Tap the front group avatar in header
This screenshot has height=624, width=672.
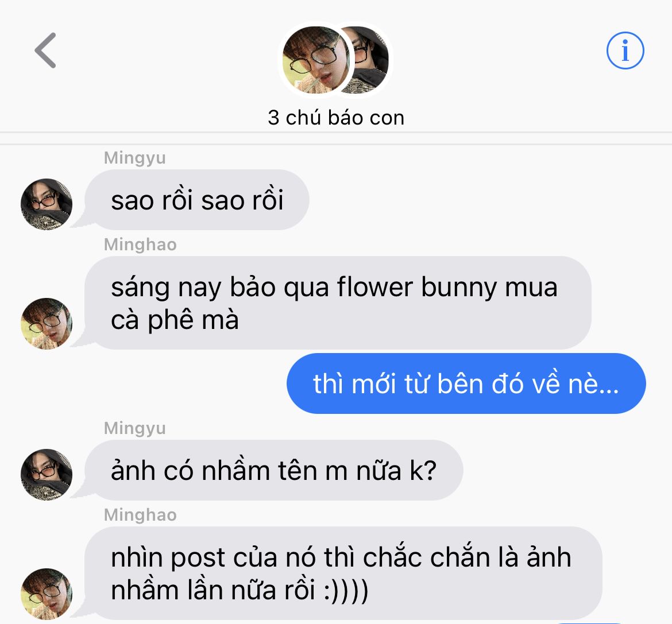pos(316,60)
